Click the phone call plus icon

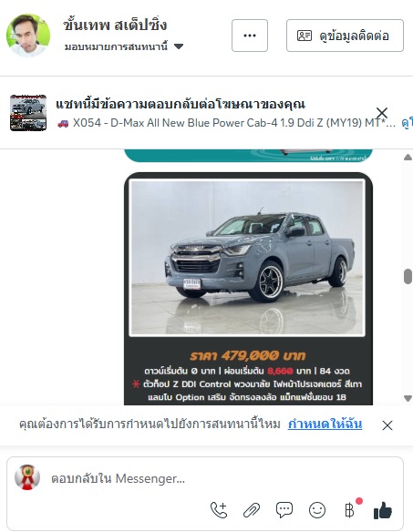coord(219,509)
